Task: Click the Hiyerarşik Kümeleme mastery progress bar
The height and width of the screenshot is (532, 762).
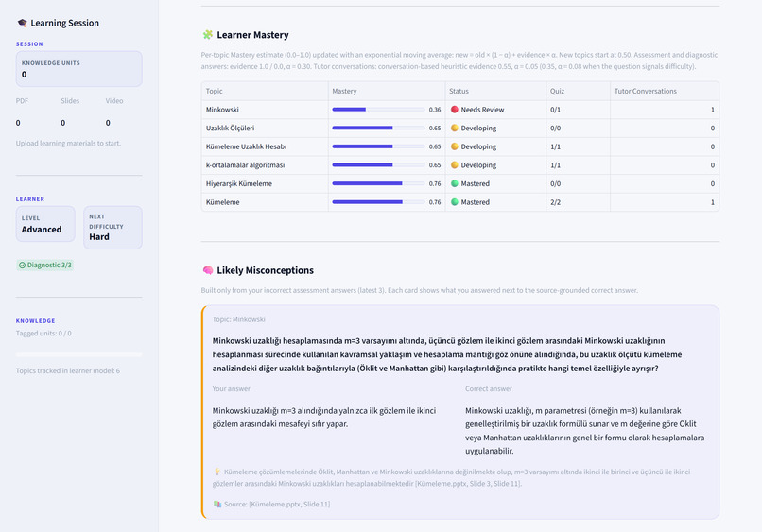Action: (378, 183)
